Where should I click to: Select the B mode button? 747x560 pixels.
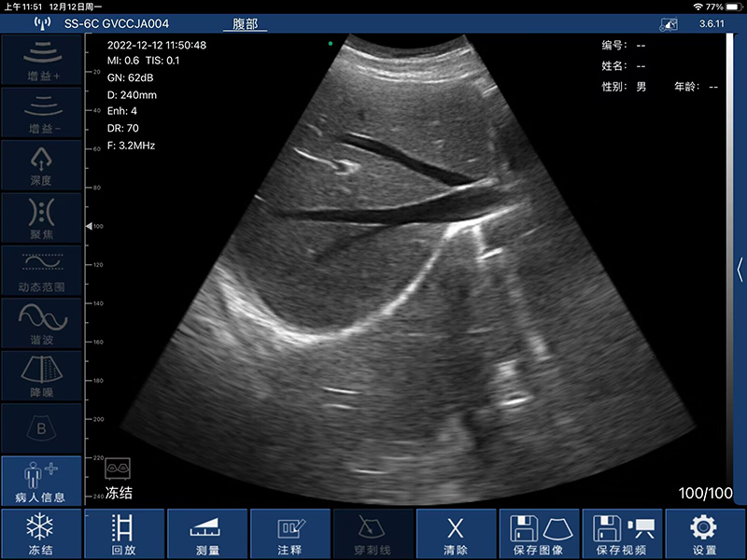(x=42, y=427)
